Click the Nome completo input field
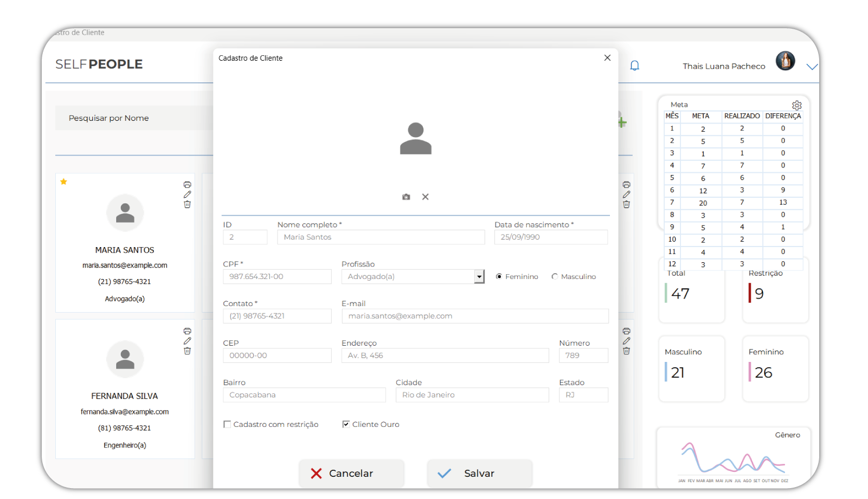The height and width of the screenshot is (499, 868). point(381,237)
